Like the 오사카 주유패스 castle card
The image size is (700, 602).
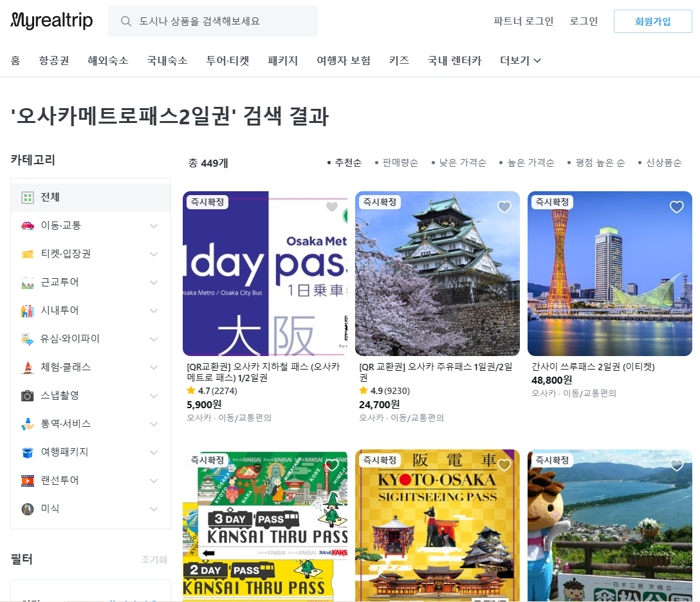pyautogui.click(x=504, y=207)
